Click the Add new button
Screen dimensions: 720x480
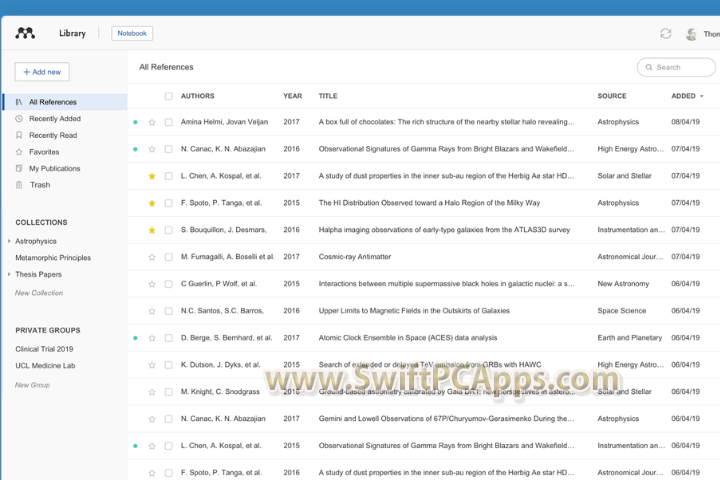click(42, 72)
